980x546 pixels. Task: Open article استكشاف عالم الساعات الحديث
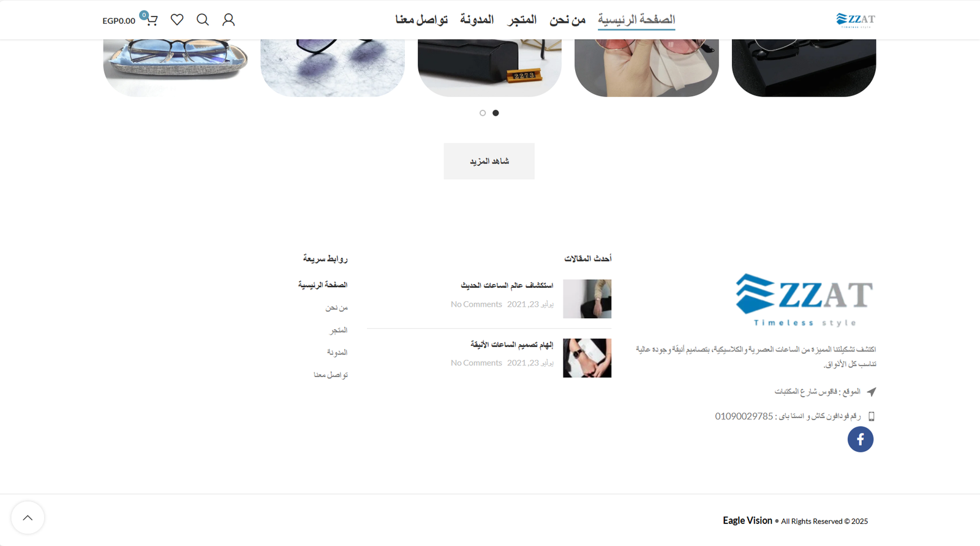[x=507, y=285]
